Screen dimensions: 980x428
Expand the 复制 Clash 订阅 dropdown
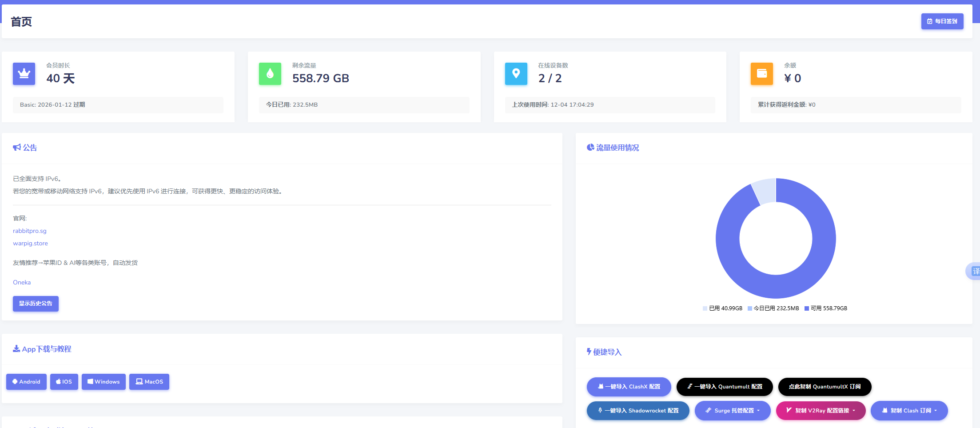tap(909, 411)
